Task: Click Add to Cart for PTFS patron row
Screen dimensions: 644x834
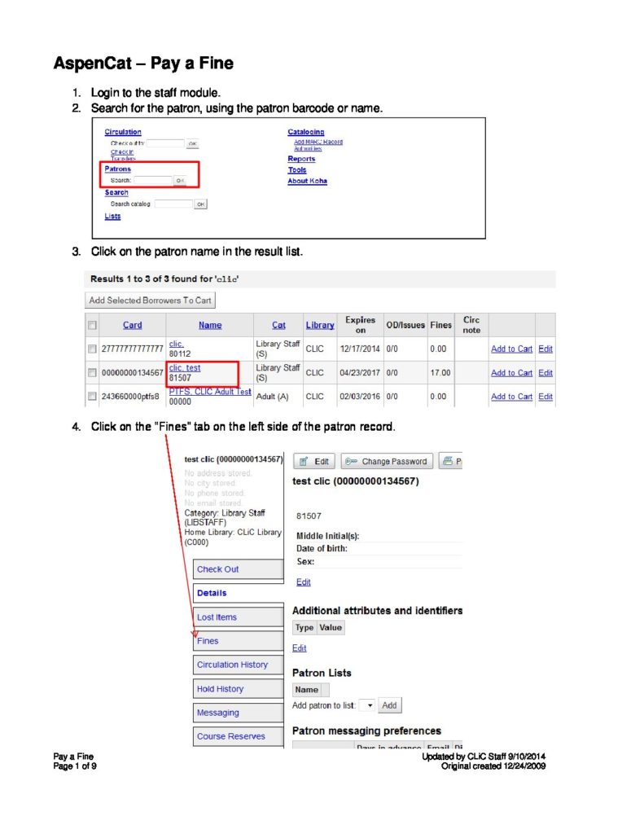Action: 511,397
